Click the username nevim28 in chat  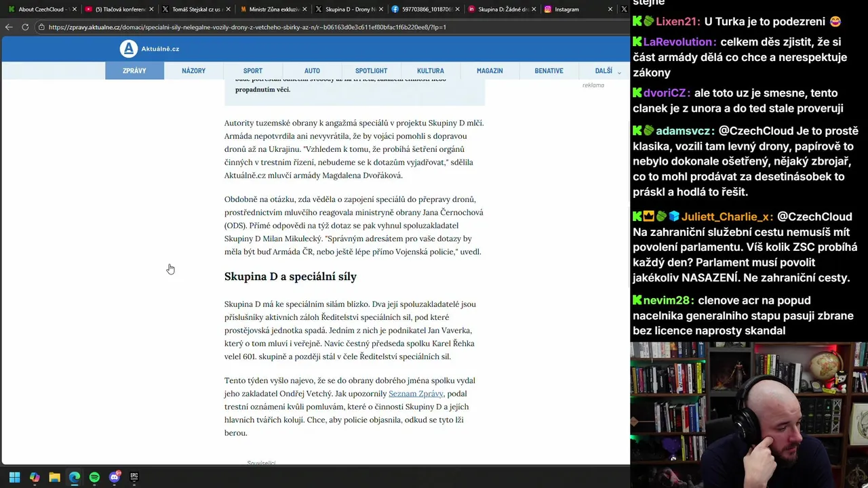tap(666, 300)
